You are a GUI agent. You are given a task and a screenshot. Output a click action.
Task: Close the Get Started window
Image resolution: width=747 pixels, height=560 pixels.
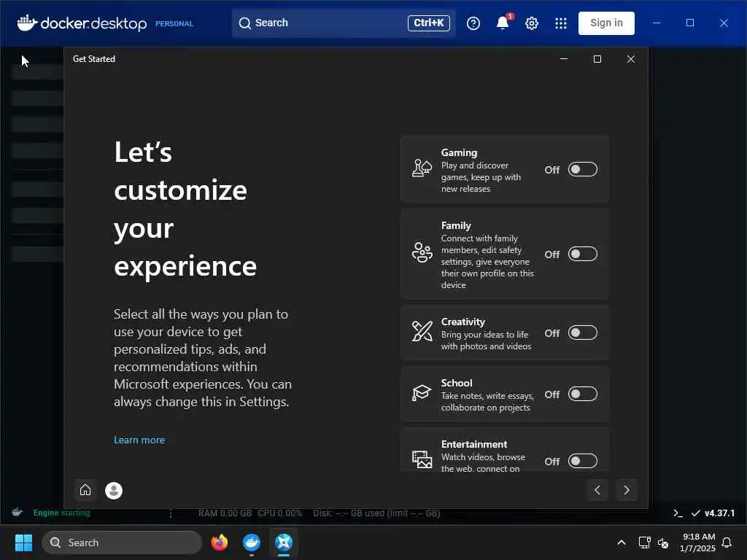pyautogui.click(x=631, y=59)
